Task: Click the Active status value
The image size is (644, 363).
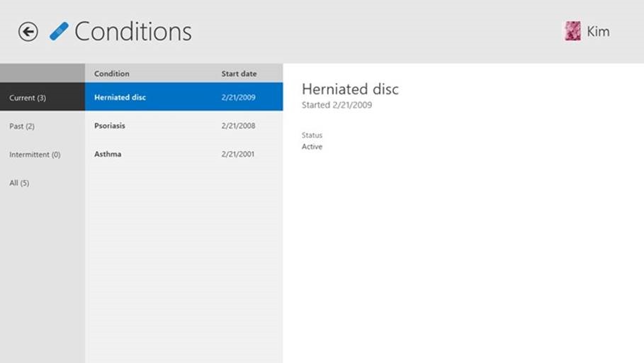Action: coord(312,147)
